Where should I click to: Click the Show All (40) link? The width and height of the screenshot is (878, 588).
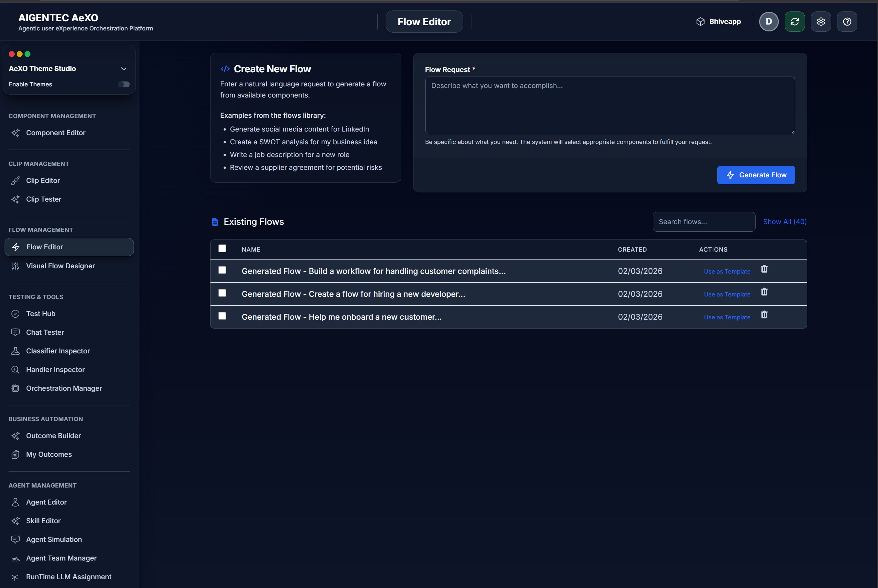coord(785,222)
